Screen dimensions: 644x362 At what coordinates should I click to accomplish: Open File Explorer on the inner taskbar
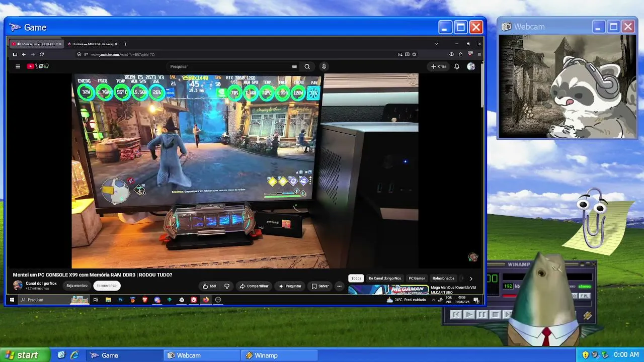108,300
